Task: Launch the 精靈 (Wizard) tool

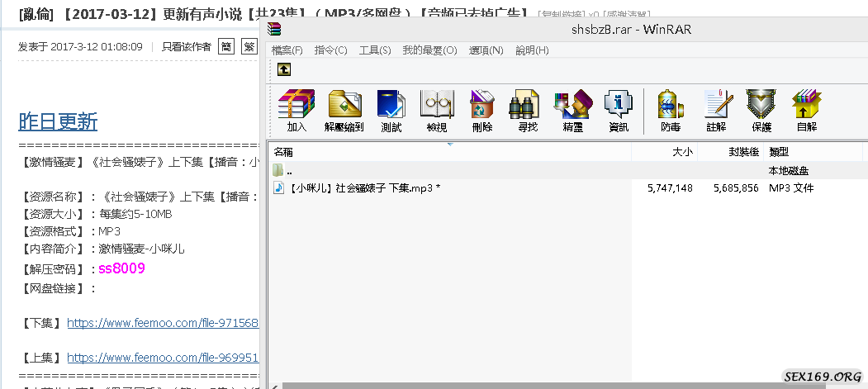Action: coord(573,111)
